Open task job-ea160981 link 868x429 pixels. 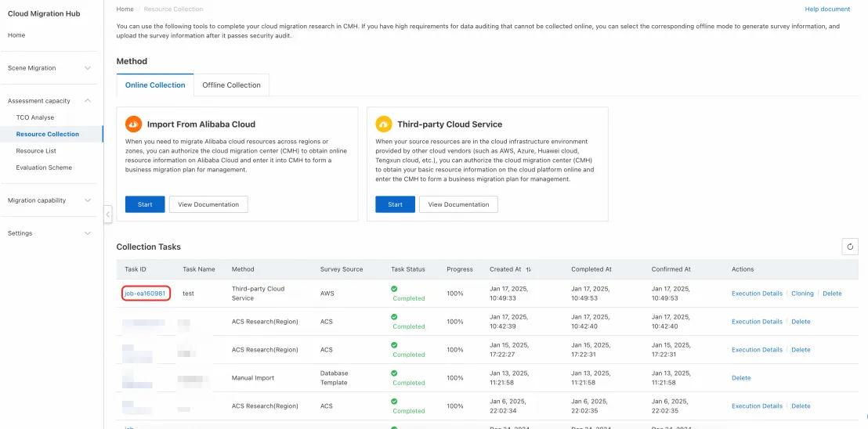[145, 294]
